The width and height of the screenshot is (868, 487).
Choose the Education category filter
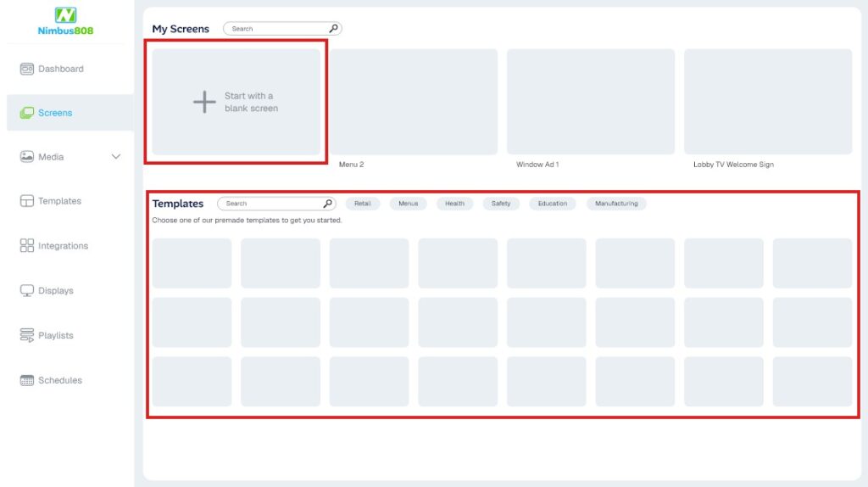[553, 204]
